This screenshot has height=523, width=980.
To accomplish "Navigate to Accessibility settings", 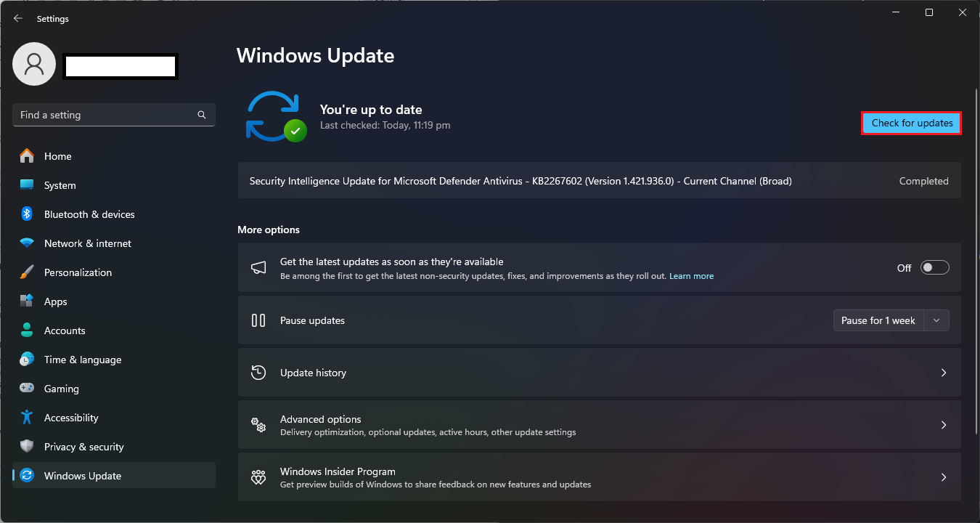I will click(x=114, y=418).
